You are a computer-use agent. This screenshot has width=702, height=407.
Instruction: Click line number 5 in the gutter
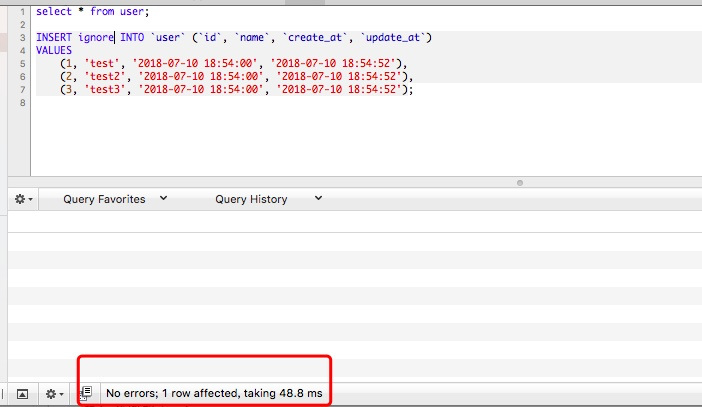20,63
